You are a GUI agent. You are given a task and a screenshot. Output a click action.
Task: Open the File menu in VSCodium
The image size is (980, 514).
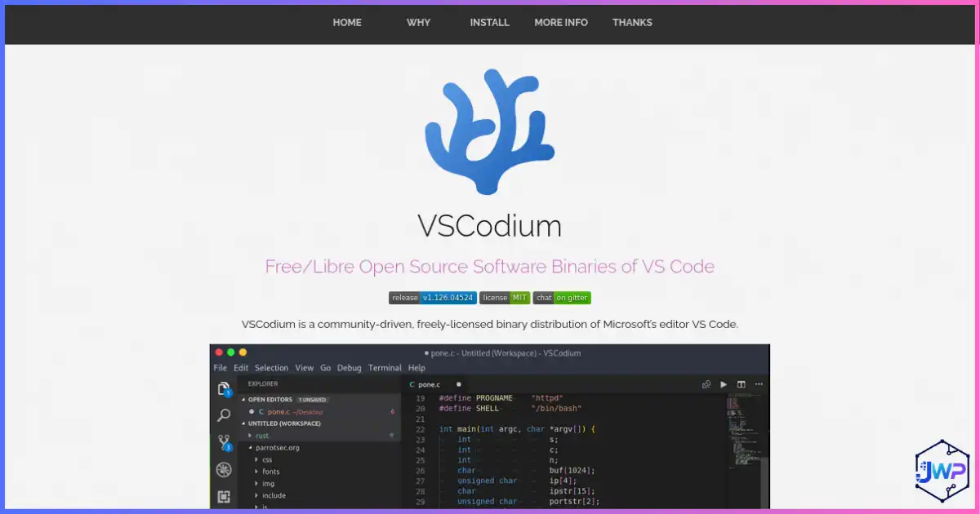(x=220, y=368)
